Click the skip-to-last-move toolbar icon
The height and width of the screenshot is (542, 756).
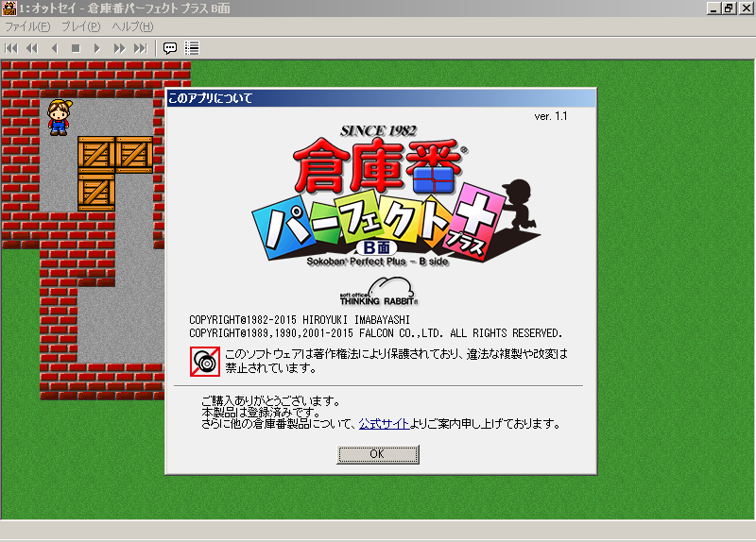[140, 47]
